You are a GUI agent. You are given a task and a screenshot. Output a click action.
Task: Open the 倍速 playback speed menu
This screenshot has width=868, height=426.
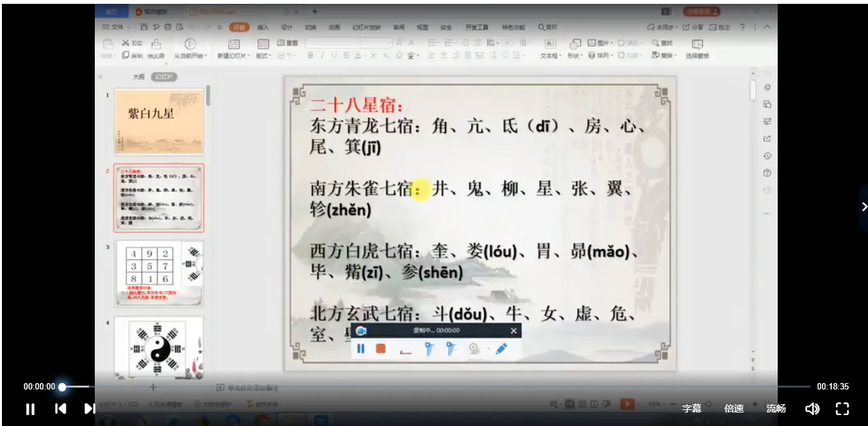tap(733, 409)
